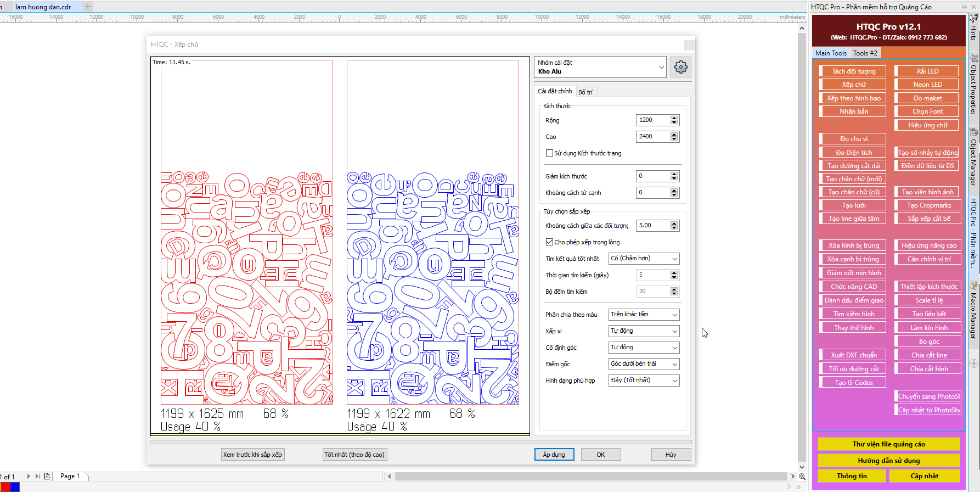
Task: Enable the Sử dụng Kích thước trang checkbox
Action: [549, 153]
